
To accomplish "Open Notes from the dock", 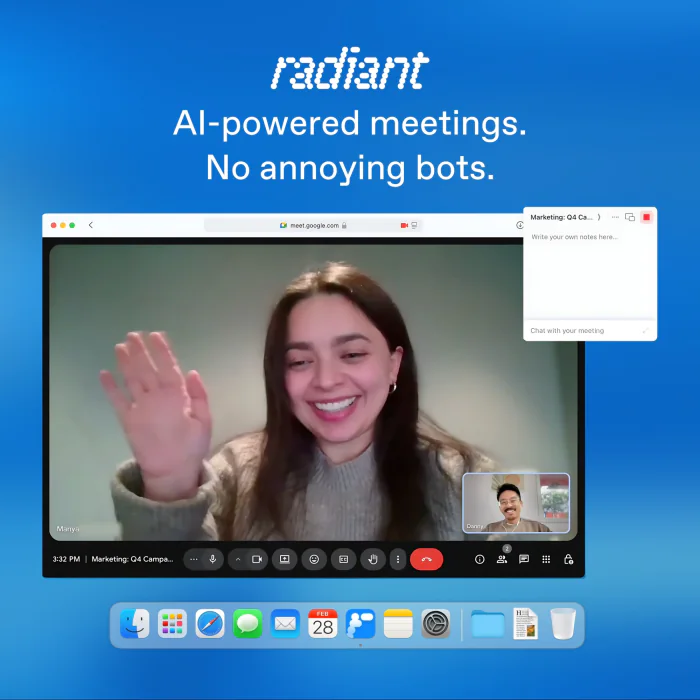I will coord(398,624).
